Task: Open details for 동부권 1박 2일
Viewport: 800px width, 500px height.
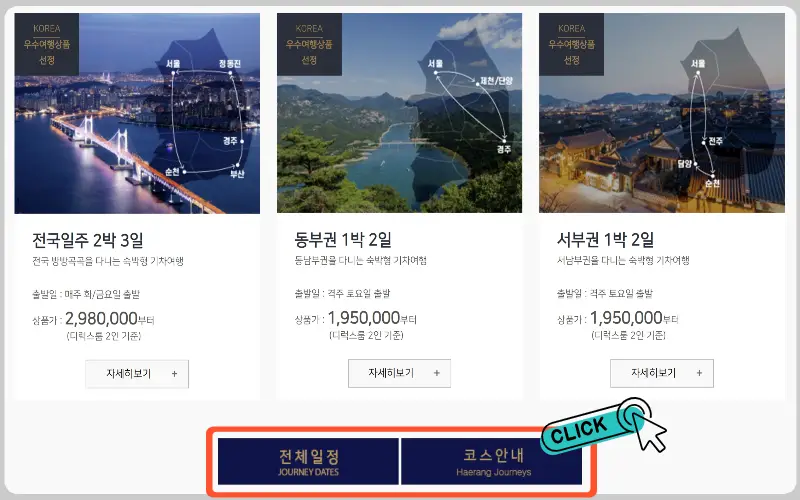Action: coord(399,373)
